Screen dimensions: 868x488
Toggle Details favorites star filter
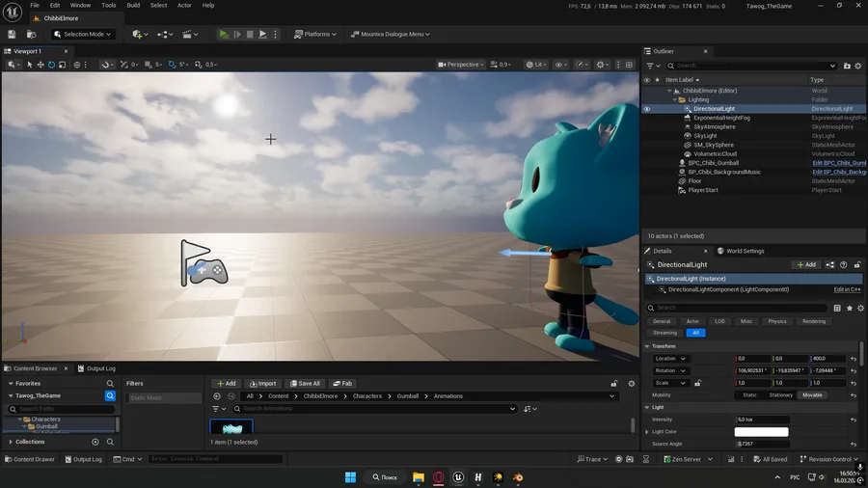849,309
